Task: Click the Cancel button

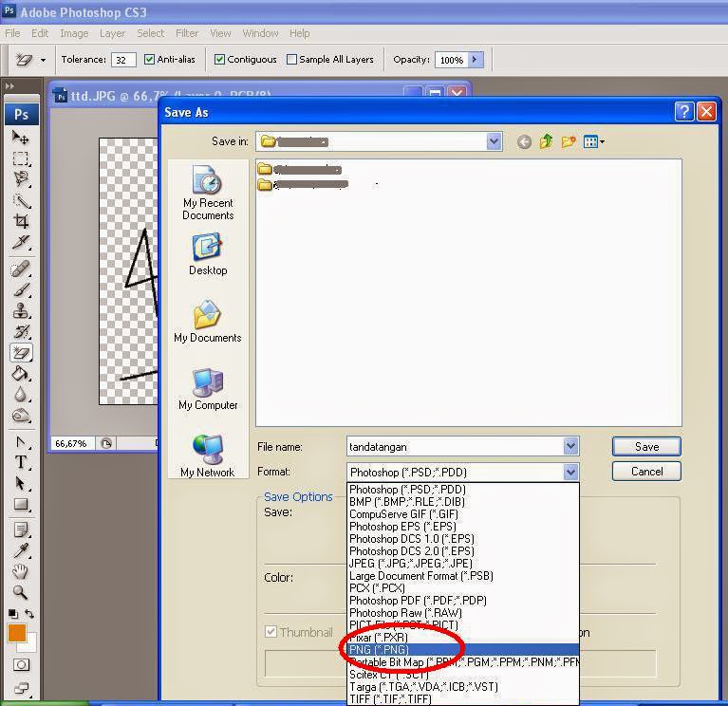Action: 646,471
